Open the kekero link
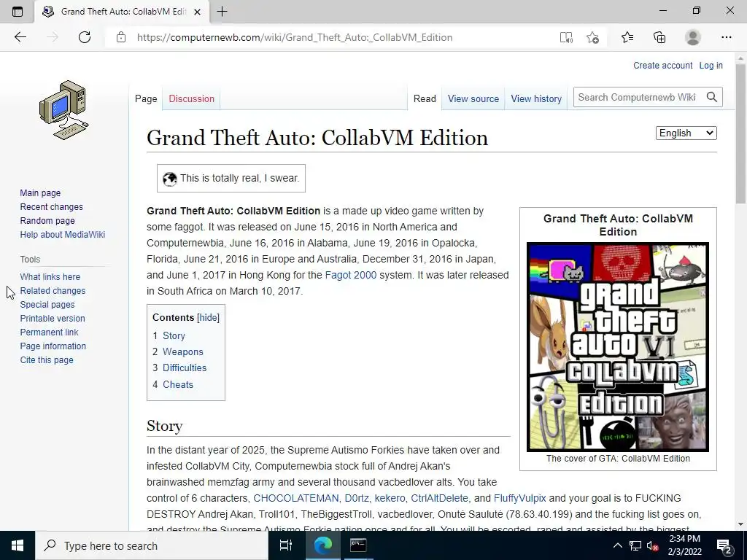Screen dimensions: 747x560 click(390, 498)
